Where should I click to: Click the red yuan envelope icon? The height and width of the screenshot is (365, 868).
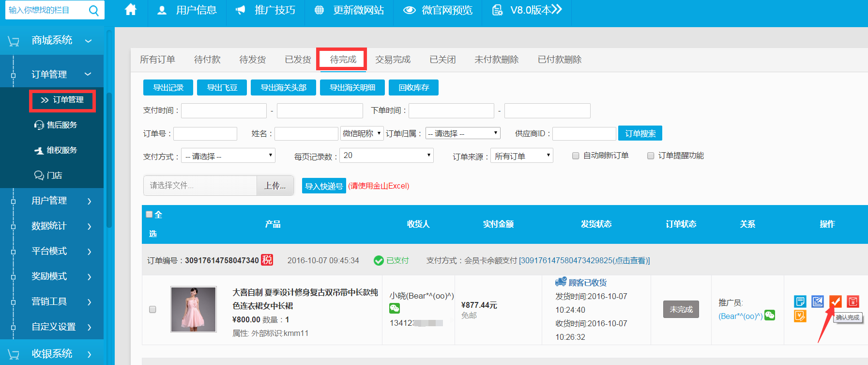pos(853,302)
